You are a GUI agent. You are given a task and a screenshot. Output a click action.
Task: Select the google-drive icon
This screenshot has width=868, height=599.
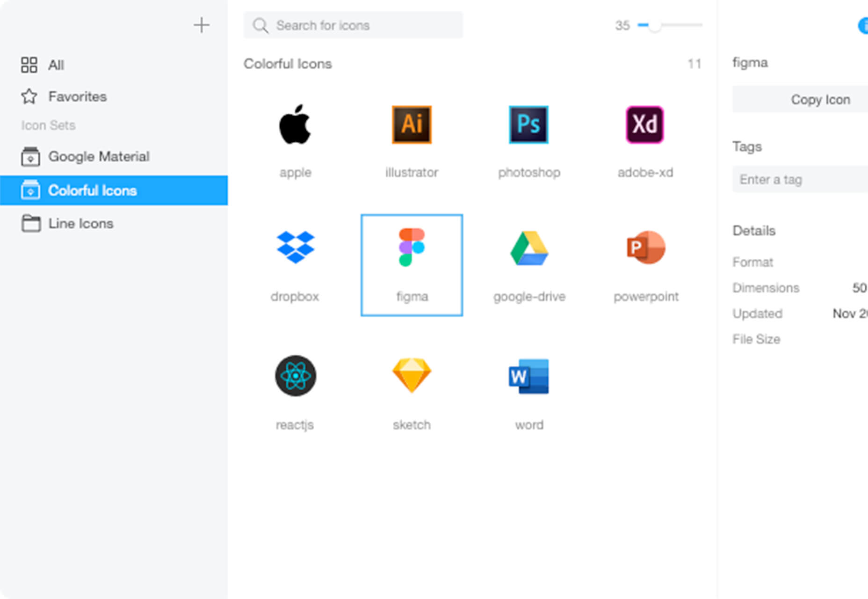coord(529,248)
